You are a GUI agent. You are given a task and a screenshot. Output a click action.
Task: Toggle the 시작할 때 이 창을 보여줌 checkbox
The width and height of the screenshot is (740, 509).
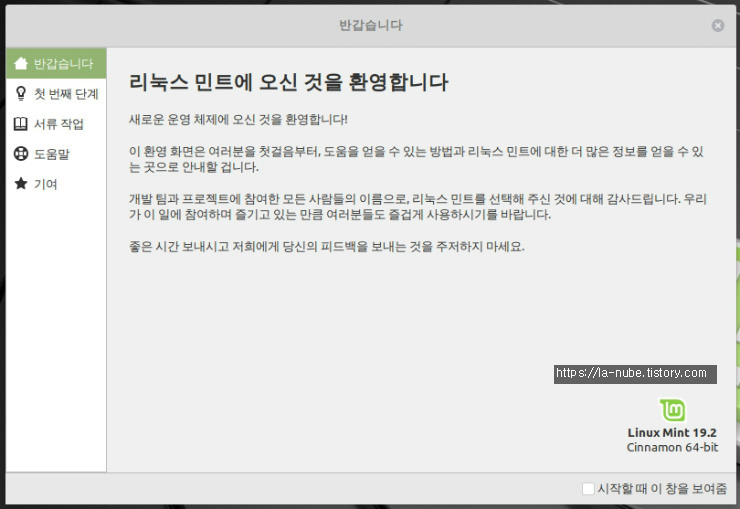[x=588, y=489]
